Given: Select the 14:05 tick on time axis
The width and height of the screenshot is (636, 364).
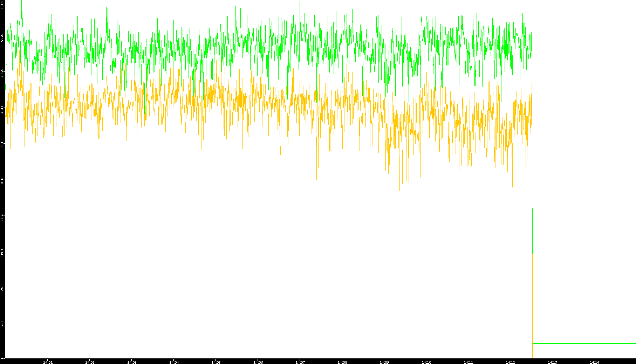Looking at the screenshot, I should click(216, 362).
